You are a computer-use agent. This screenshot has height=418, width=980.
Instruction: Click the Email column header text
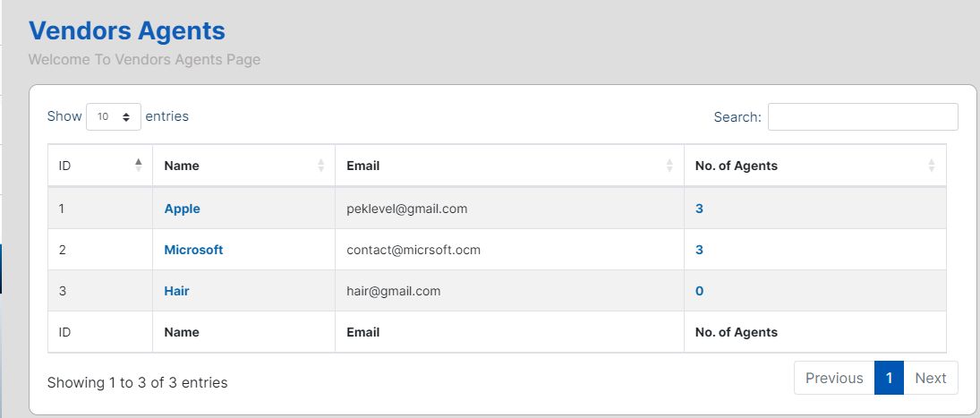pos(362,166)
